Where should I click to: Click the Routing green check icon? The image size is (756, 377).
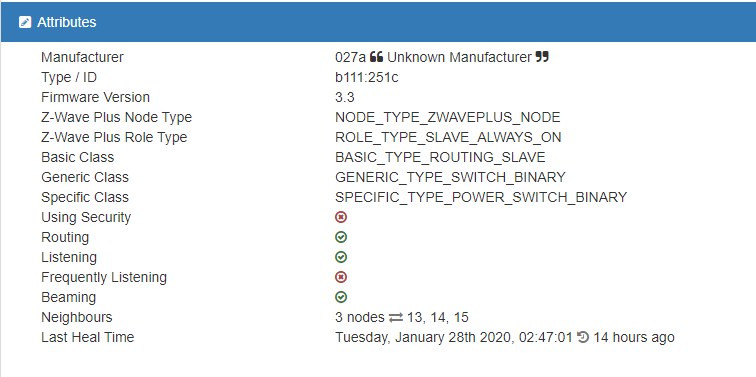[x=341, y=237]
